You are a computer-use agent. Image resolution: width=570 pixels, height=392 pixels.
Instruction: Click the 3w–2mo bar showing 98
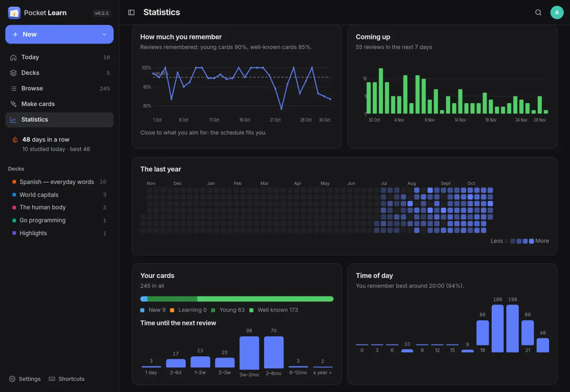click(249, 353)
